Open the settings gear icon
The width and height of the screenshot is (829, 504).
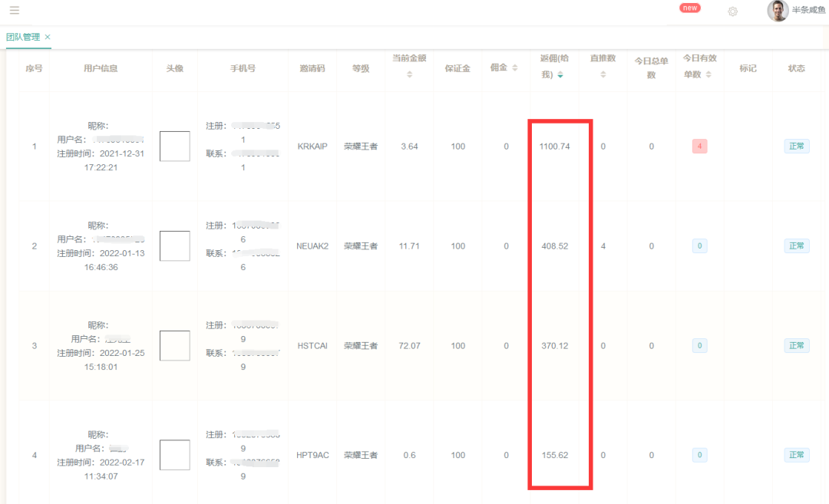click(732, 12)
